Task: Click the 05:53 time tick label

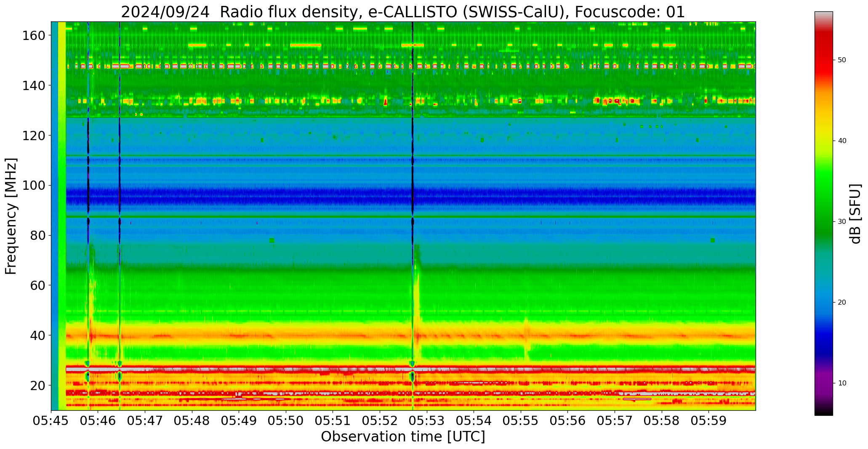Action: click(427, 420)
